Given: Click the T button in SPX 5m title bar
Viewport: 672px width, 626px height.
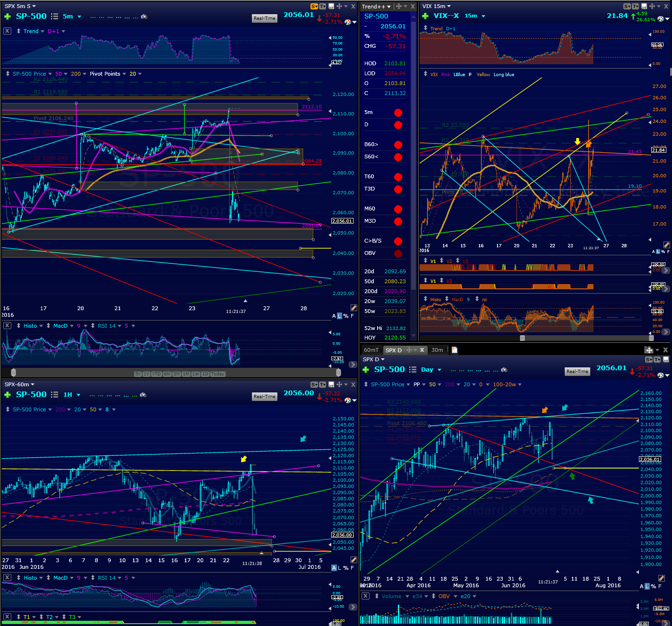Looking at the screenshot, I should point(323,6).
